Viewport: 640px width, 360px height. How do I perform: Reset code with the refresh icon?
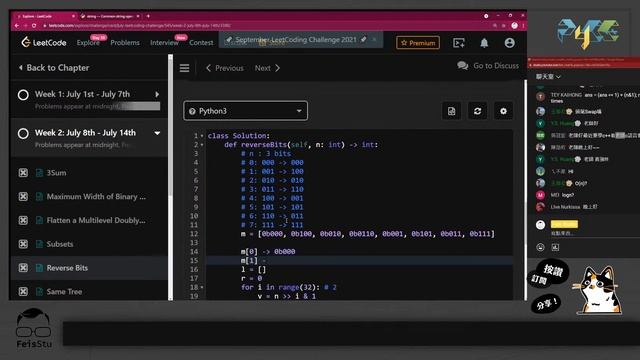coord(477,111)
